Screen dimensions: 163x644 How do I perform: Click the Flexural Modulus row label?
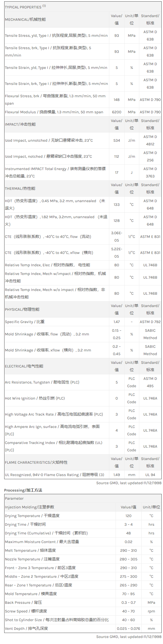54,112
